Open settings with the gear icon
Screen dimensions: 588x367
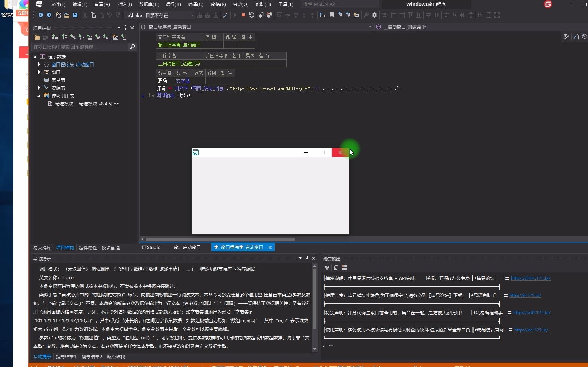click(374, 15)
